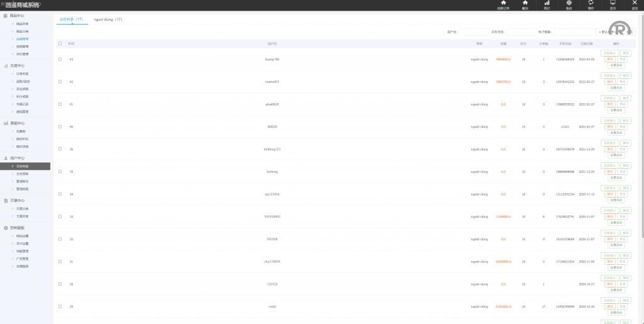Click the 用户名 search input field

[474, 31]
